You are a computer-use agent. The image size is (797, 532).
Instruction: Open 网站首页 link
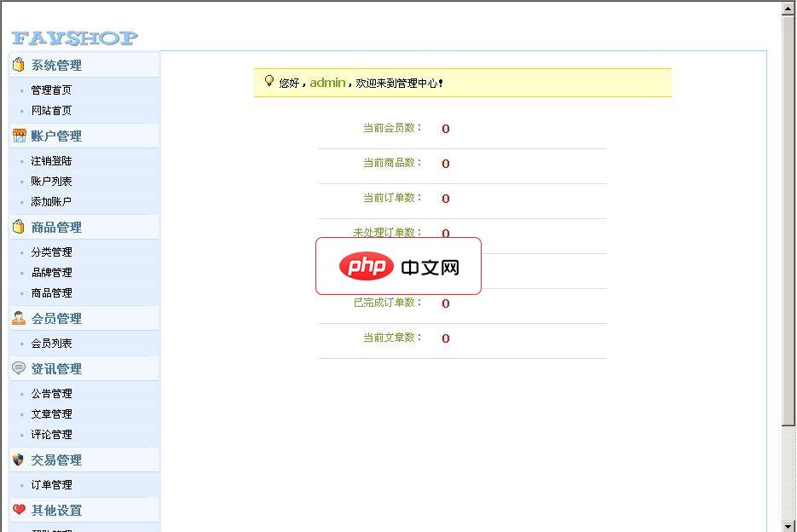point(52,110)
